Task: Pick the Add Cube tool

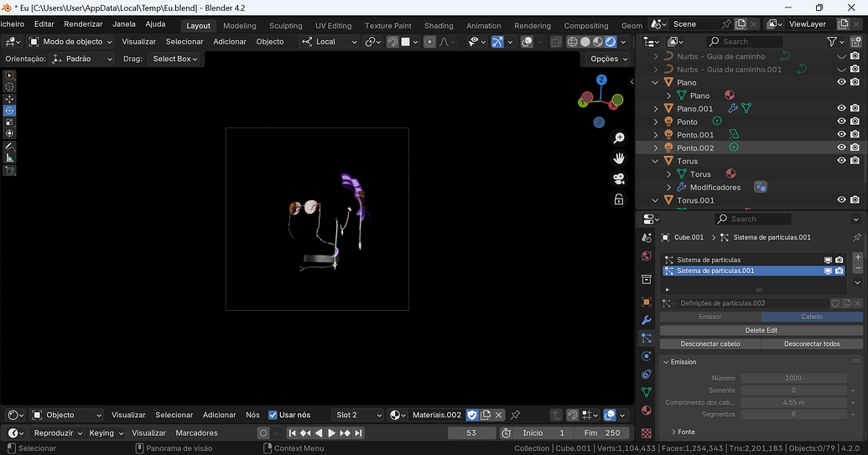Action: (x=9, y=170)
